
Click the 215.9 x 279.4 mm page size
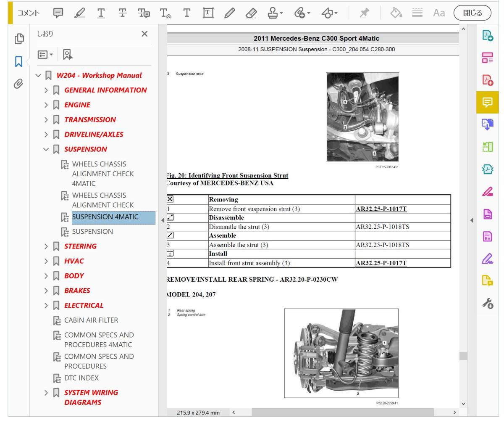[198, 412]
